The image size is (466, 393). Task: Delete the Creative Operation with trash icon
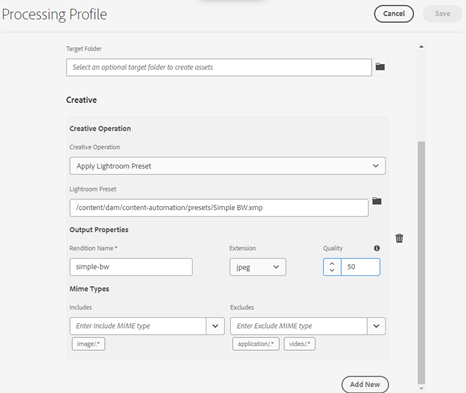click(x=399, y=238)
